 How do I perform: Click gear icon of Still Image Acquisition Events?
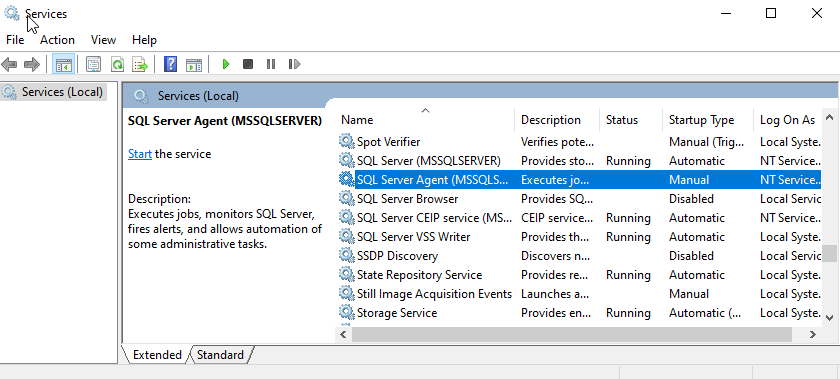347,294
